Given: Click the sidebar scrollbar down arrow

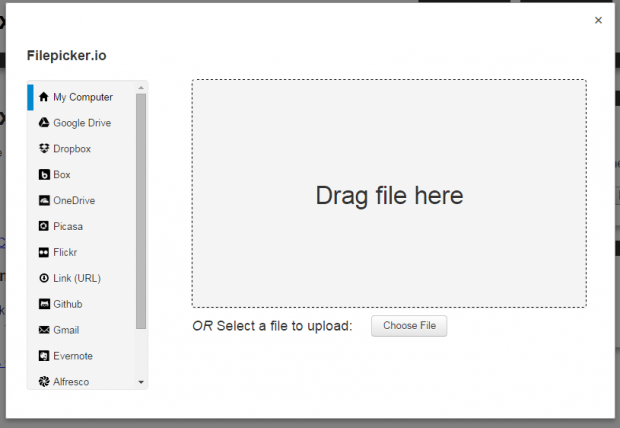Looking at the screenshot, I should point(141,382).
